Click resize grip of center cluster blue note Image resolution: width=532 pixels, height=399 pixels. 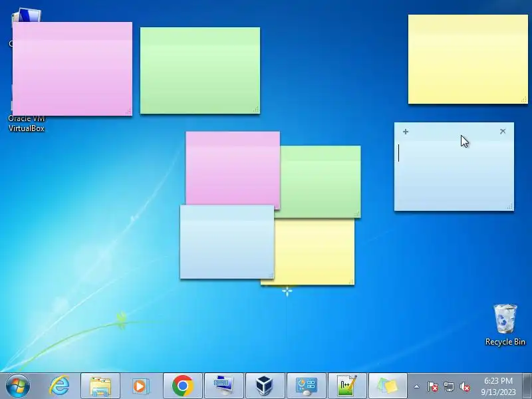tap(271, 275)
